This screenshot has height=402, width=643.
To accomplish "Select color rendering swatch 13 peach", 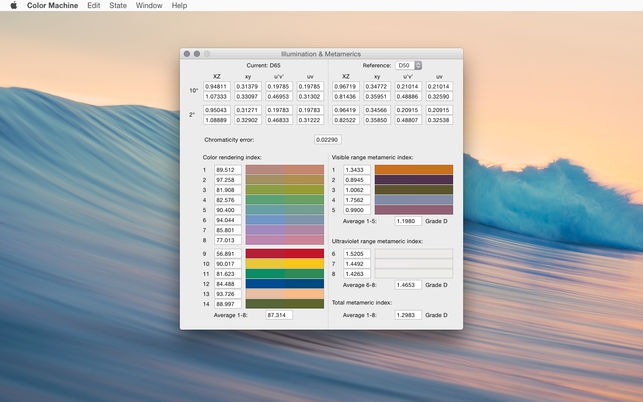I will point(285,294).
